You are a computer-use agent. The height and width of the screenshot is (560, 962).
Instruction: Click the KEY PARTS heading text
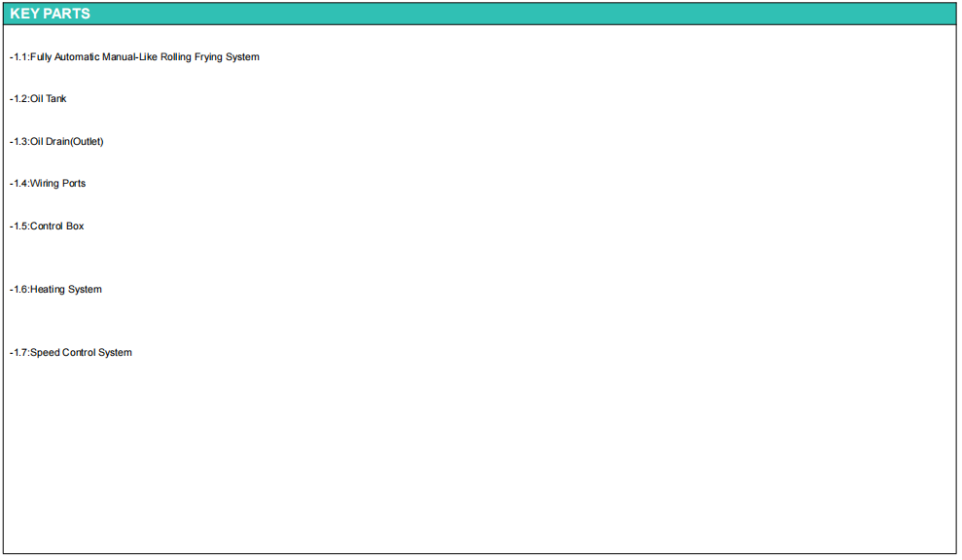pyautogui.click(x=51, y=14)
